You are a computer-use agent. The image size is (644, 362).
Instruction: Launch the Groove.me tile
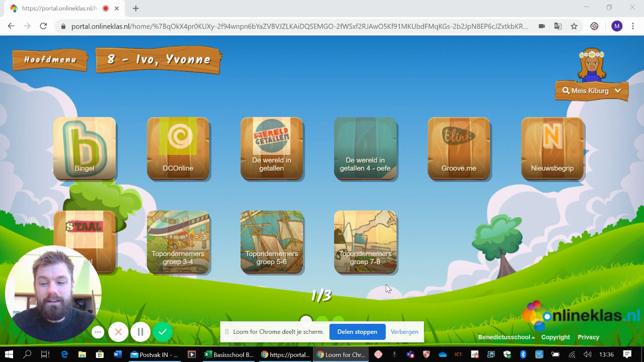click(x=459, y=148)
